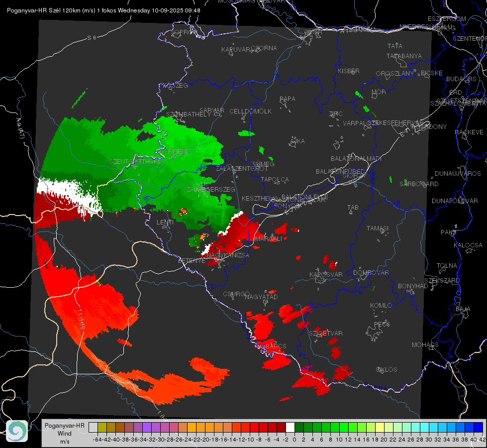Select the KESZTHELY label
Viewport: 487px width, 448px height.
click(259, 198)
